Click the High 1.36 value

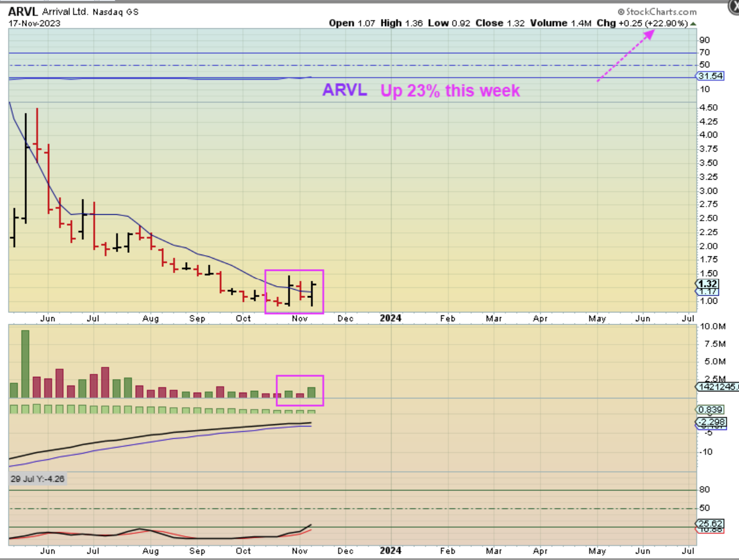401,23
